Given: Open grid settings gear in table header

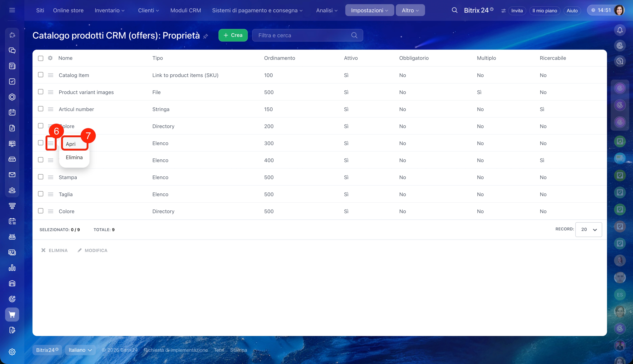Looking at the screenshot, I should pyautogui.click(x=50, y=58).
